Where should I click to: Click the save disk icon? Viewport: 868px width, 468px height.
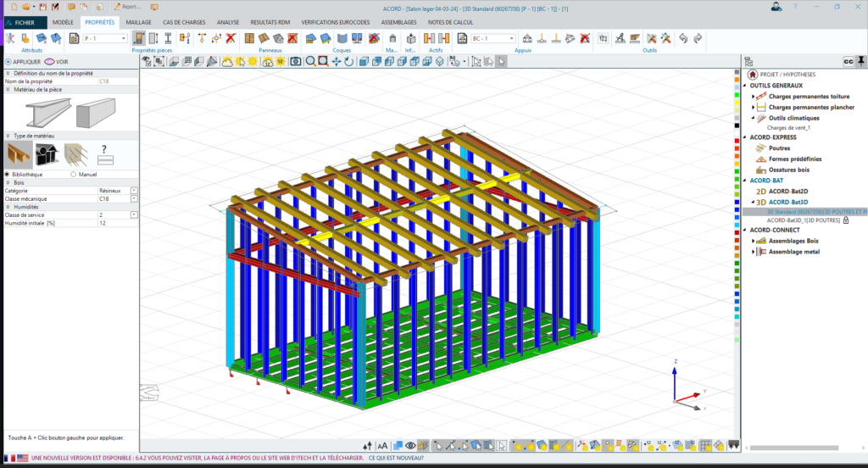click(x=42, y=7)
